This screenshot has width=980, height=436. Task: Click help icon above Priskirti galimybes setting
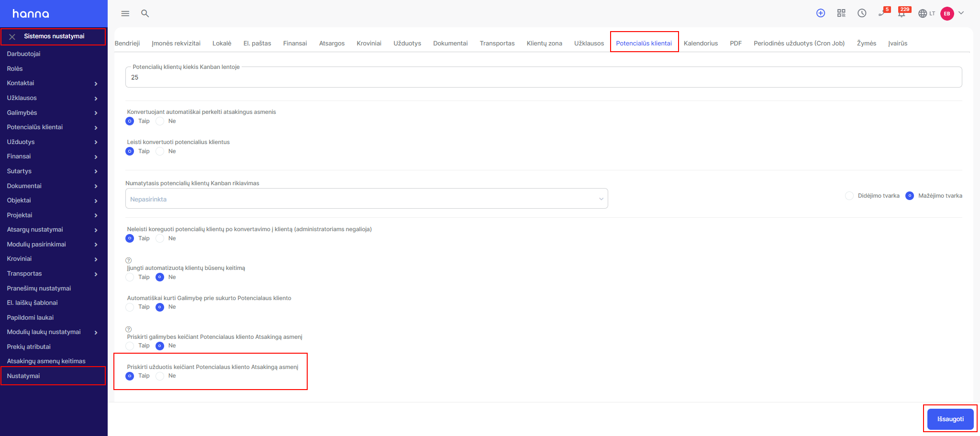click(128, 329)
